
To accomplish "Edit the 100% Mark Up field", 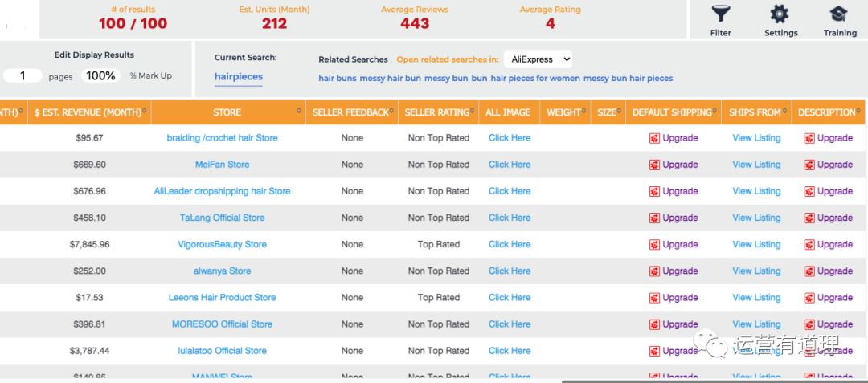I will [101, 75].
